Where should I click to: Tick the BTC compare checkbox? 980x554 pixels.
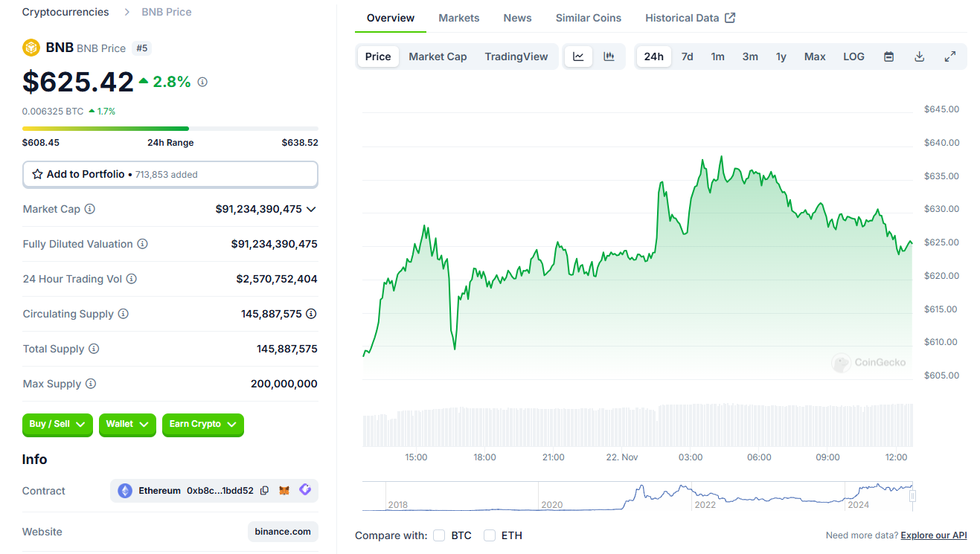[439, 535]
